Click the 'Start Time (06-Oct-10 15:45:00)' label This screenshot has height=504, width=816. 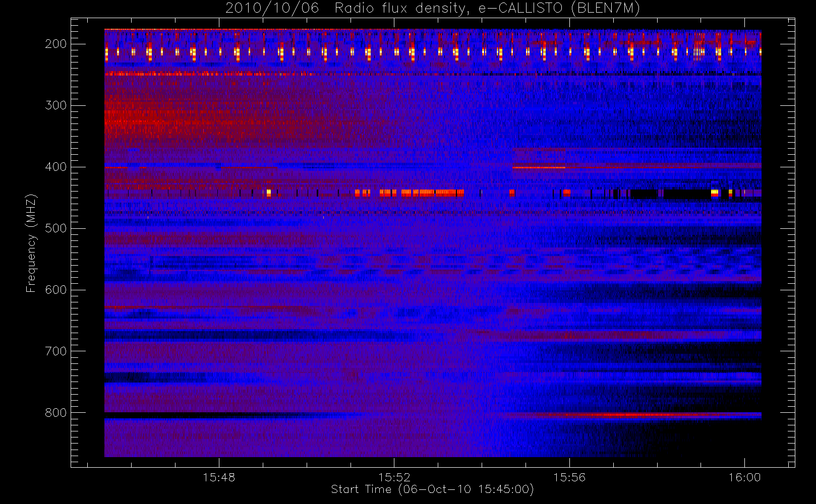(x=433, y=489)
